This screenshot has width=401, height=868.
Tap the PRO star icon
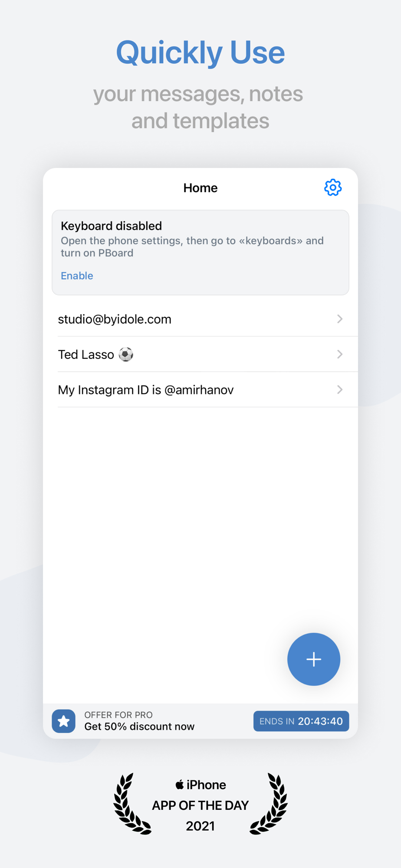(64, 721)
